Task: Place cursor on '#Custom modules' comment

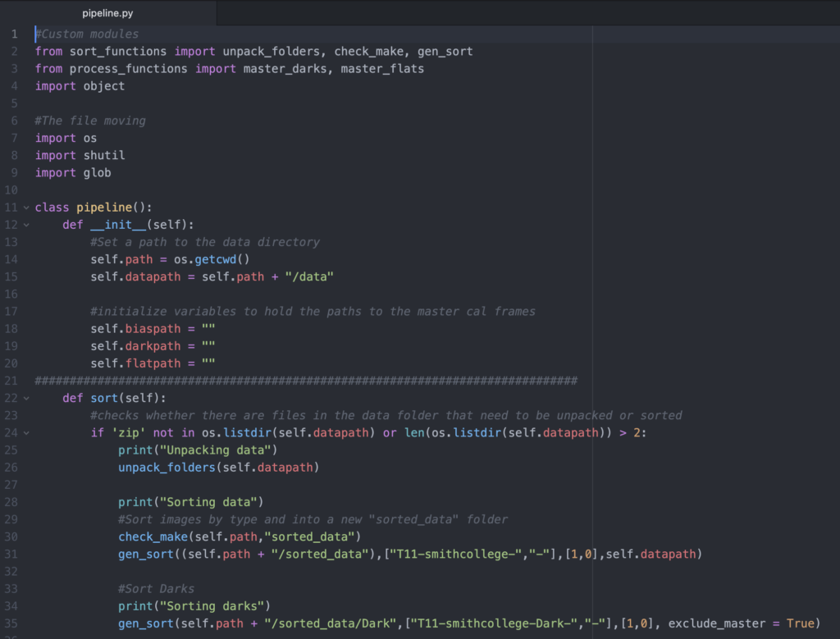Action: [87, 34]
